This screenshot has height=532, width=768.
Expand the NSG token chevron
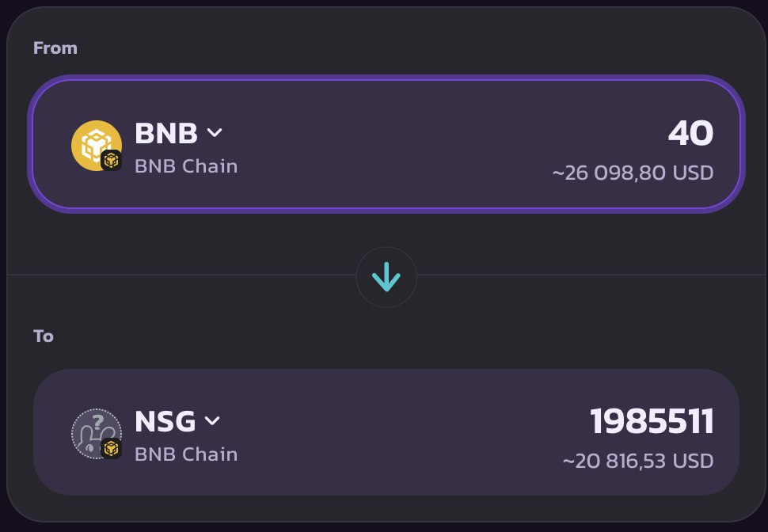click(212, 421)
